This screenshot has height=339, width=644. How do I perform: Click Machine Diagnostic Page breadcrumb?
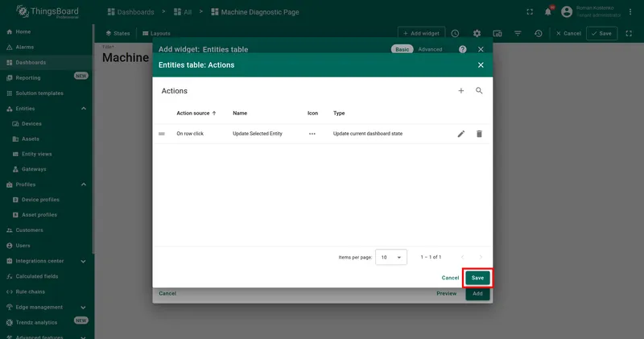(x=255, y=12)
